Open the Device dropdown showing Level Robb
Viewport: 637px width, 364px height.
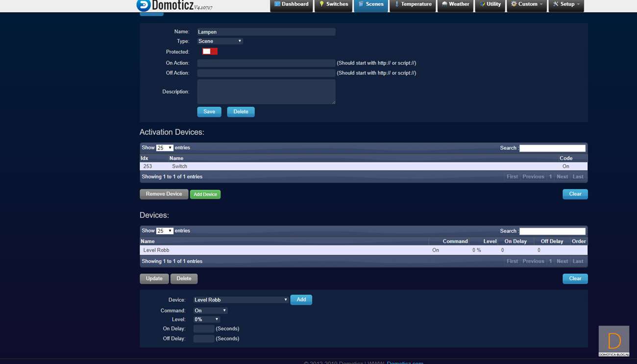pyautogui.click(x=241, y=300)
